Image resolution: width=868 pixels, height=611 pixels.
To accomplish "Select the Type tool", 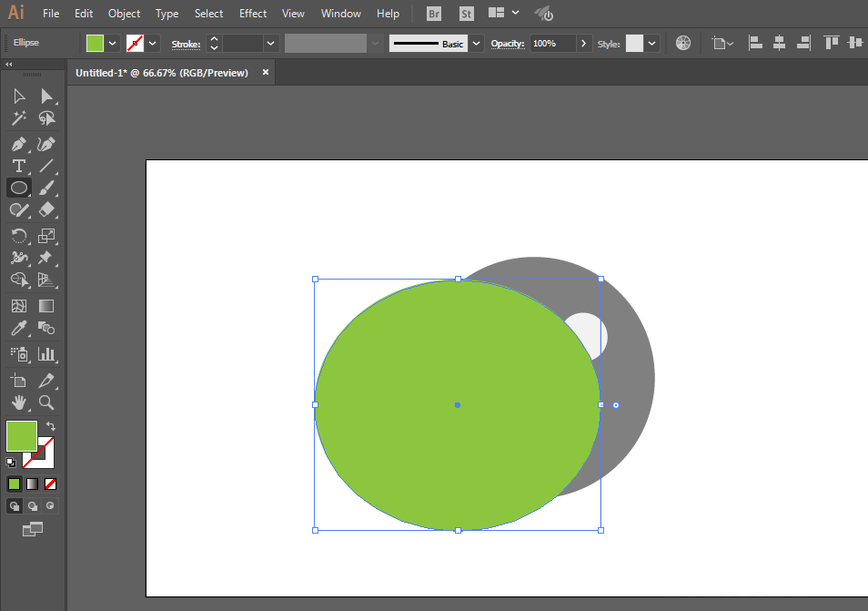I will (19, 166).
